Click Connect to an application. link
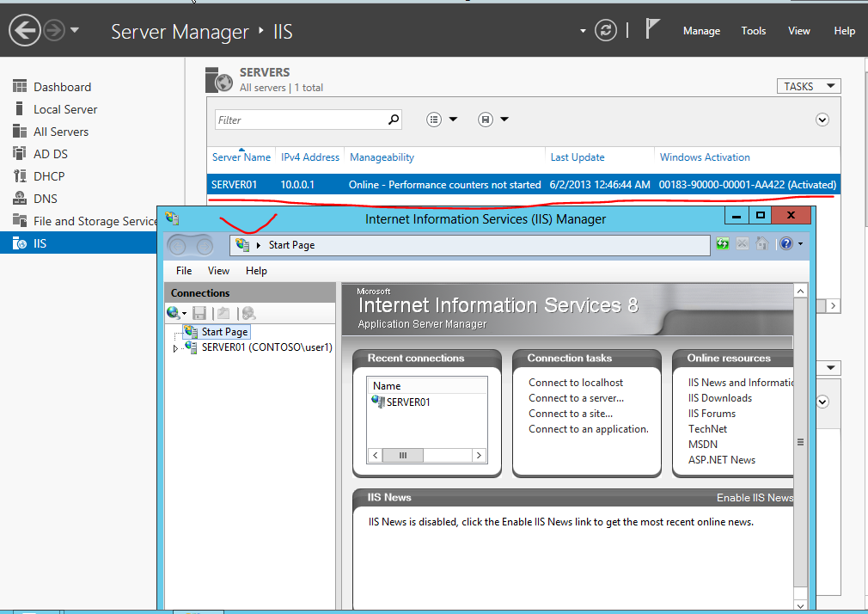 [589, 429]
